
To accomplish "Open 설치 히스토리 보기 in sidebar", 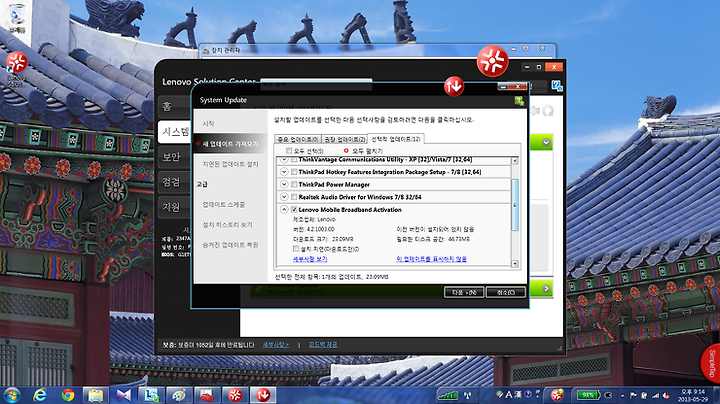I will [228, 224].
